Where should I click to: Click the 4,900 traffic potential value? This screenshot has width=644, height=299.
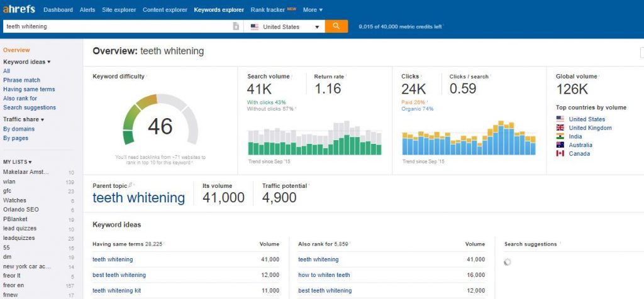[279, 198]
